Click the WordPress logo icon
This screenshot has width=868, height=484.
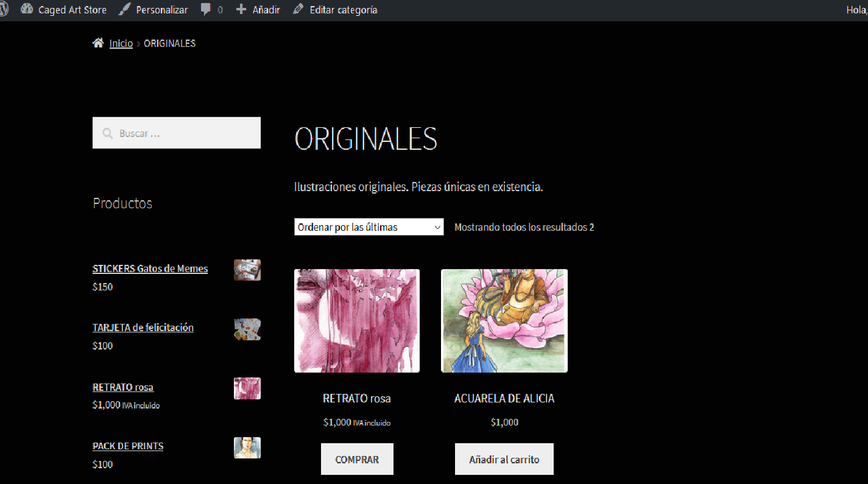point(3,10)
